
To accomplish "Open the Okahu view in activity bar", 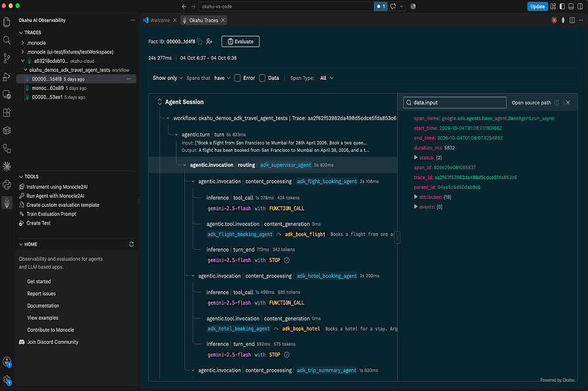I will tap(7, 203).
